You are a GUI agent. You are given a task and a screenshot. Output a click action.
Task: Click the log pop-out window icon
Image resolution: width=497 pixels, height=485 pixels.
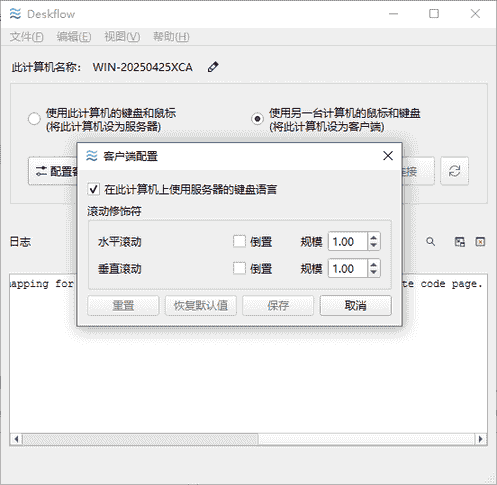460,242
